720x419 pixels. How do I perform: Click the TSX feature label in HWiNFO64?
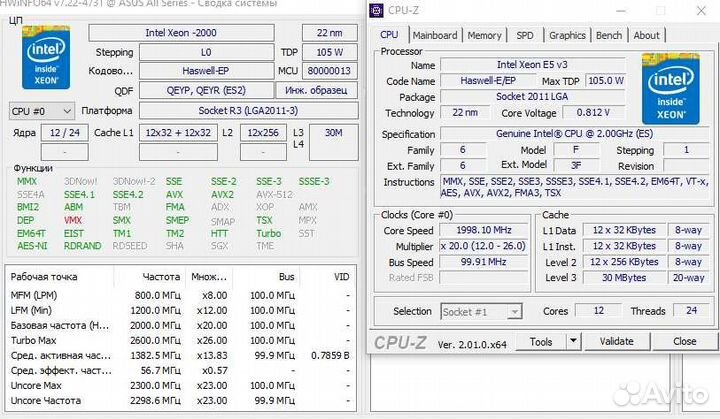264,221
